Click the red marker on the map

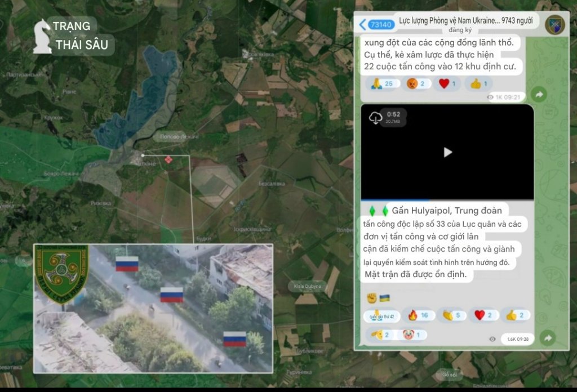pyautogui.click(x=168, y=161)
